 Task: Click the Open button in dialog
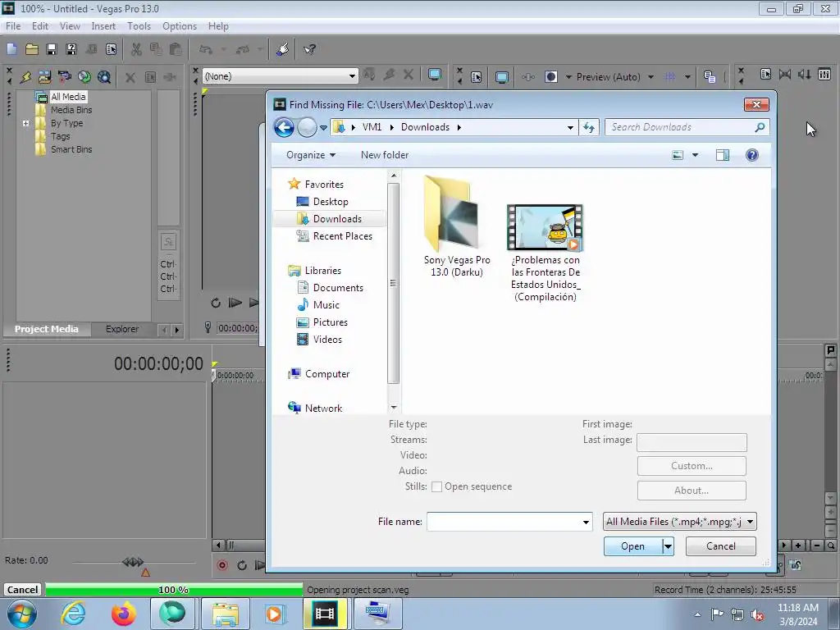coord(632,546)
